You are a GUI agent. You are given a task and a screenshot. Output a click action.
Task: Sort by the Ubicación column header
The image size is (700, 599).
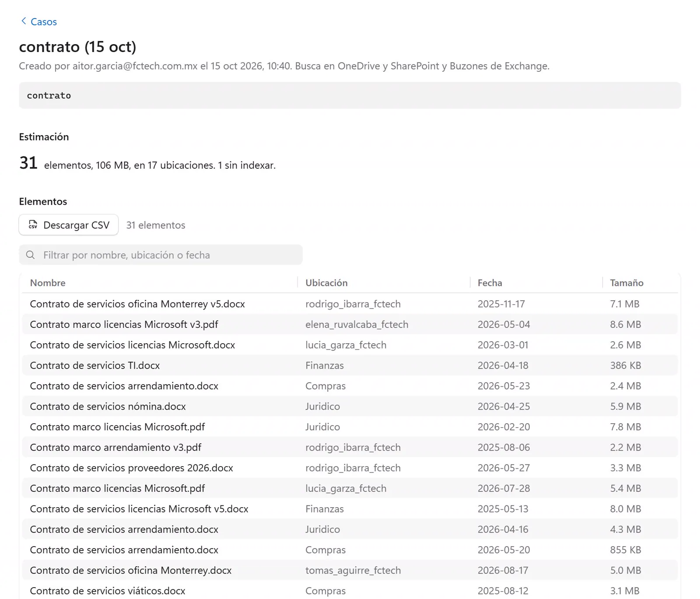[326, 283]
